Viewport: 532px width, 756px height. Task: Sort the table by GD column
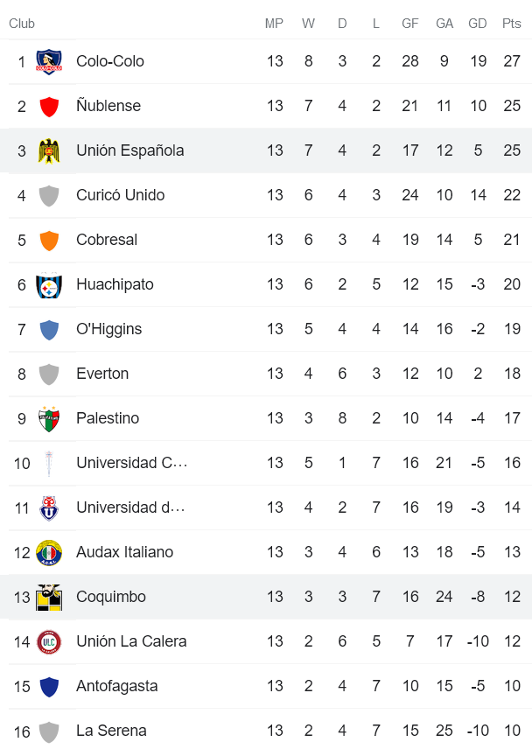(x=478, y=24)
